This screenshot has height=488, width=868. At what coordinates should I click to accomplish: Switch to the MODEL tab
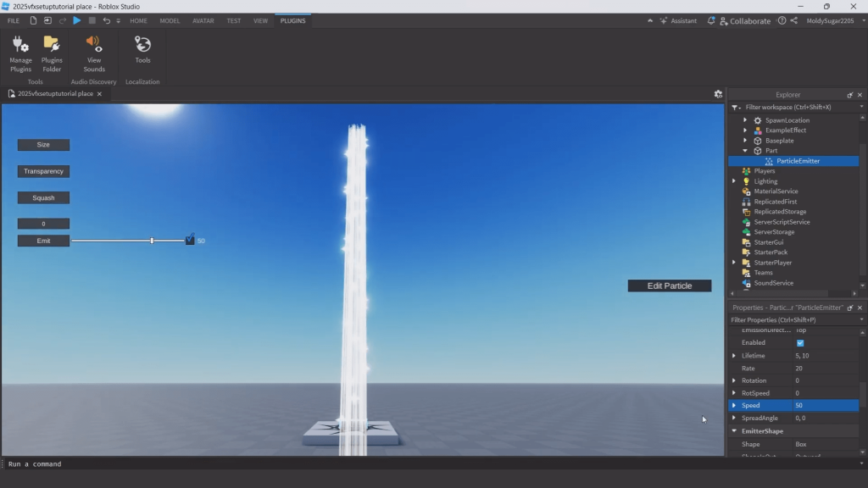[170, 20]
